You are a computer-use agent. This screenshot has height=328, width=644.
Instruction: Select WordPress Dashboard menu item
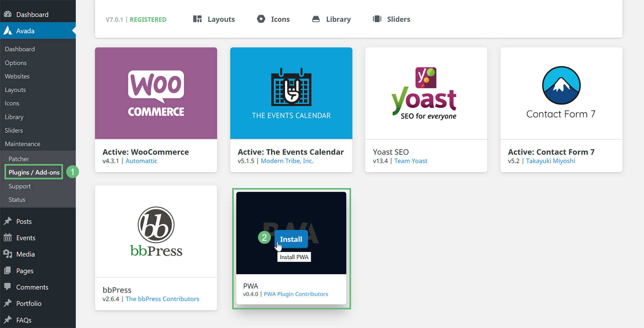[38, 14]
